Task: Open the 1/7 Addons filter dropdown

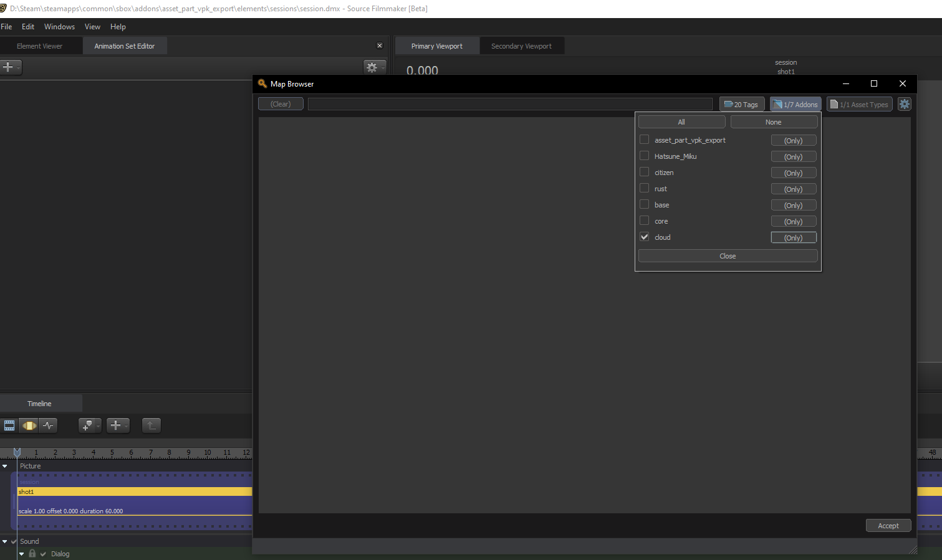Action: coord(795,103)
